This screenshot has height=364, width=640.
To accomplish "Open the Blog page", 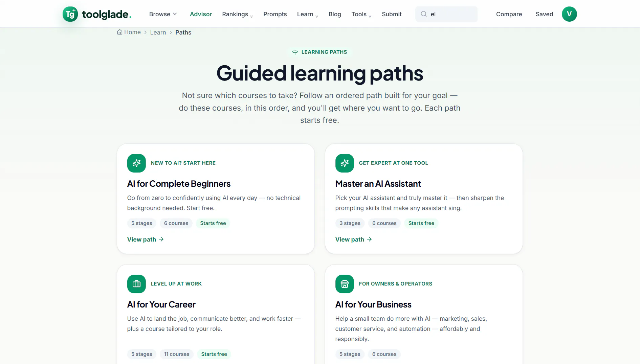I will click(335, 14).
